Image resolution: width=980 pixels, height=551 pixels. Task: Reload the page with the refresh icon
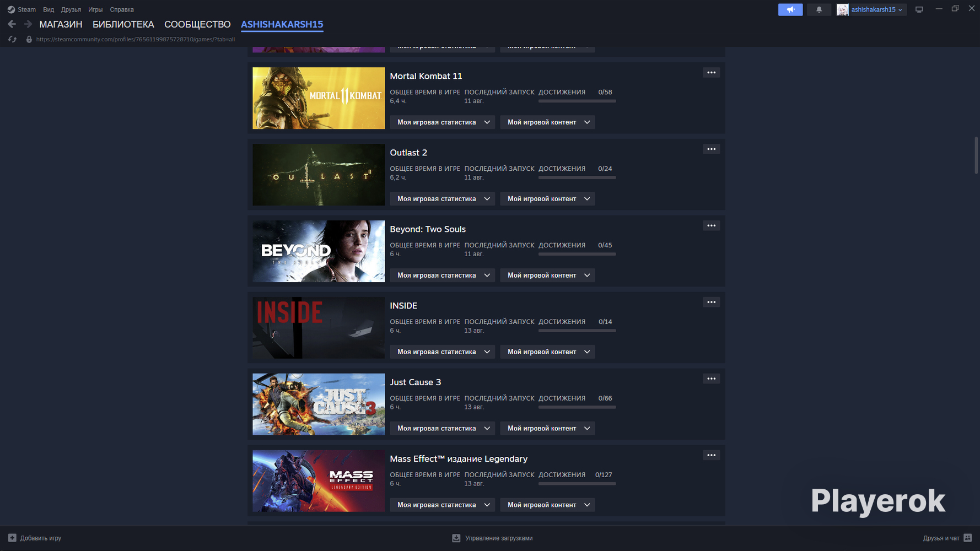[x=12, y=39]
